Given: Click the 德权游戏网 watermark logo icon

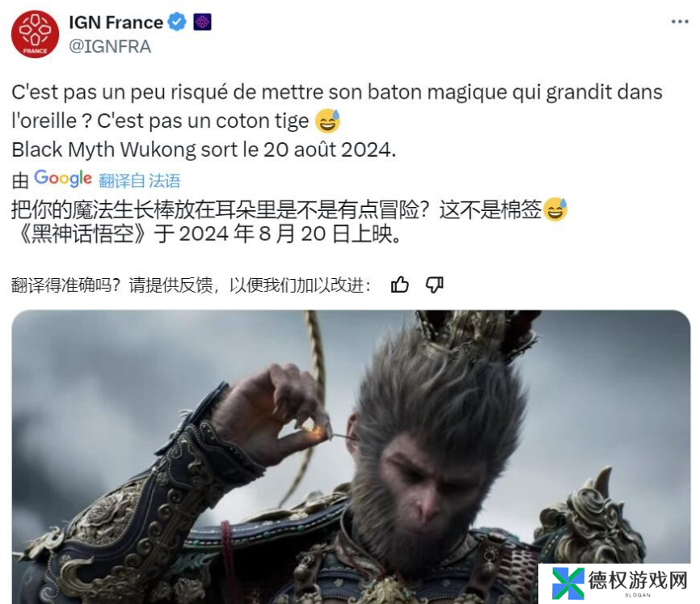Looking at the screenshot, I should click(x=568, y=584).
